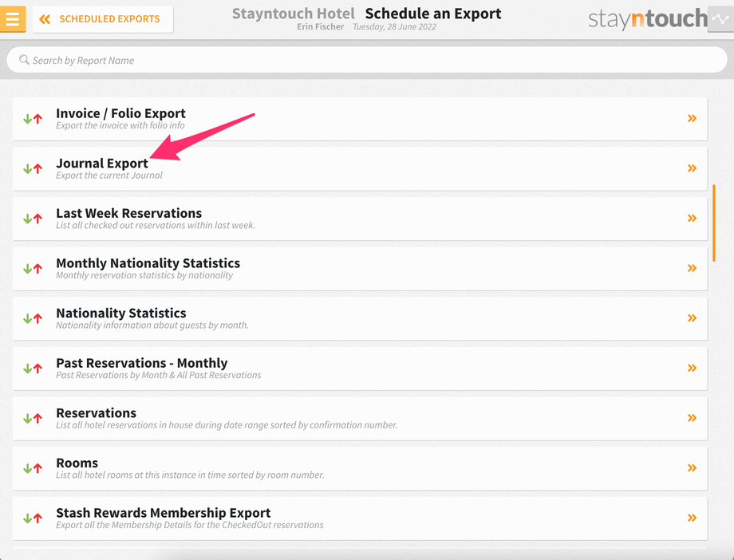734x560 pixels.
Task: Click 'Past Reservations by Month & All' description
Action: (159, 375)
